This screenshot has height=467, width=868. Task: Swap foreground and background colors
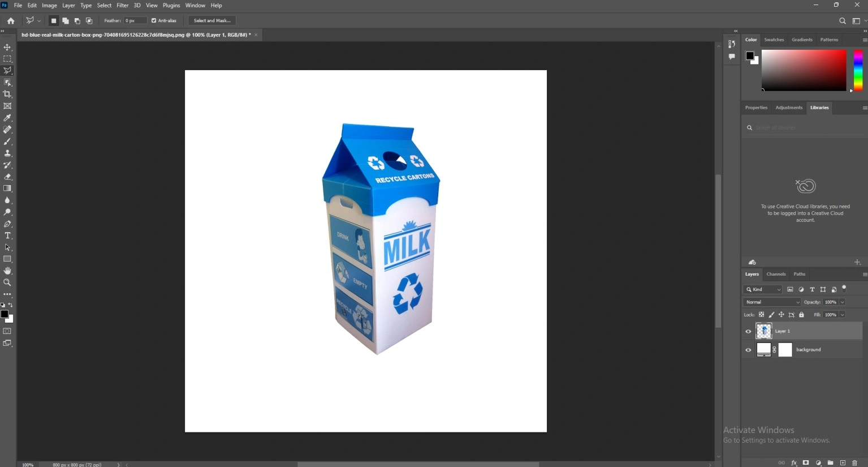point(11,305)
